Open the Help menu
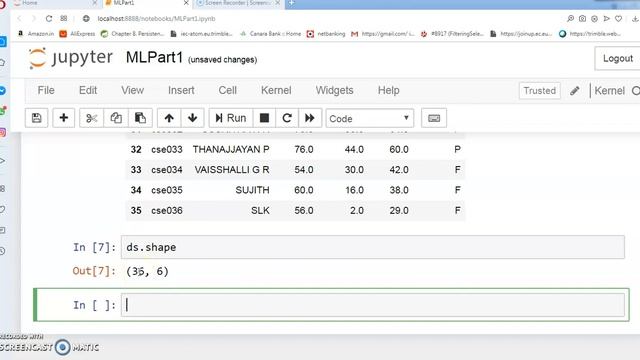640x360 pixels. 388,90
